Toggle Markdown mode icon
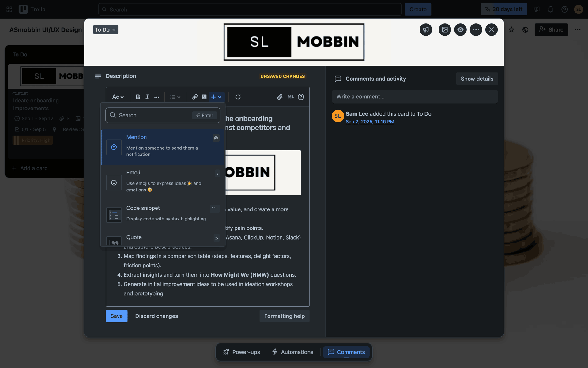The height and width of the screenshot is (368, 588). tap(291, 97)
